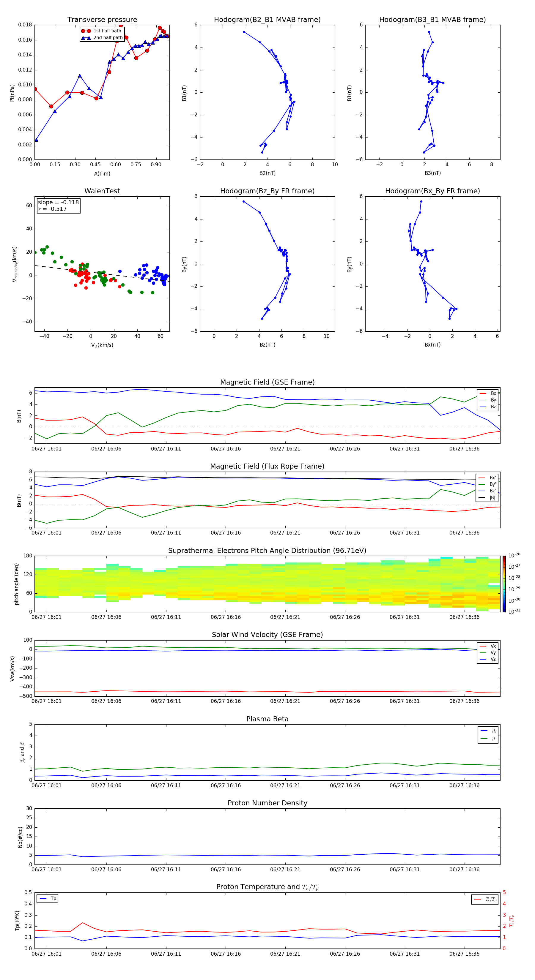535x980 pixels.
Task: Click the '10^-26' colorbar label
Action: [514, 555]
